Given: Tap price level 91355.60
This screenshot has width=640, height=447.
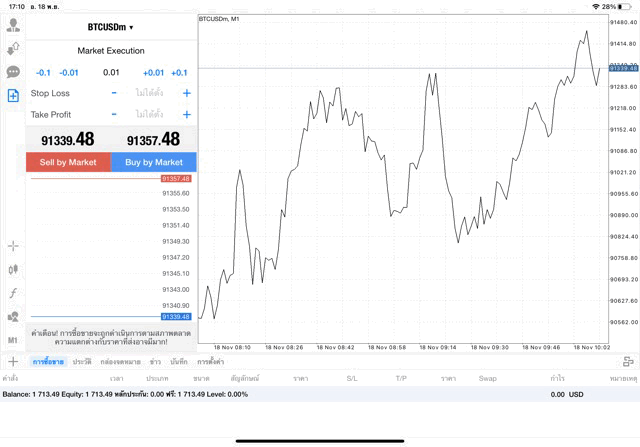Looking at the screenshot, I should [176, 193].
